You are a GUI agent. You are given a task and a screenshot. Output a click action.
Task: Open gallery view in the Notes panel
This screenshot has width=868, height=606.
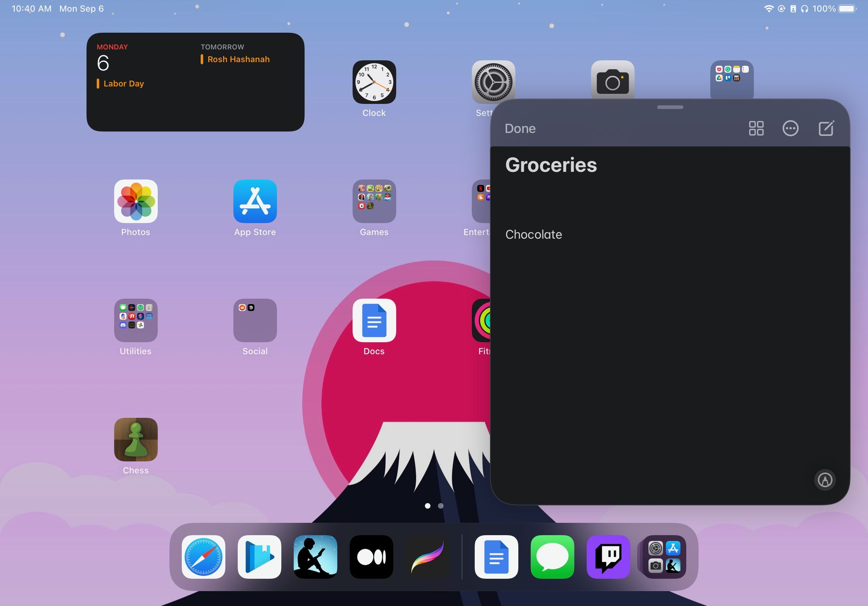[x=755, y=129]
